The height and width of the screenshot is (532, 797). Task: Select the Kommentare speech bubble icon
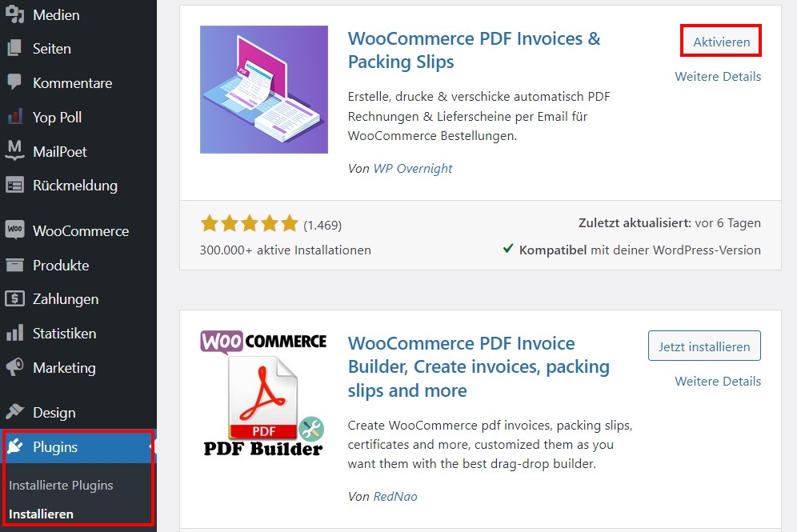[14, 82]
